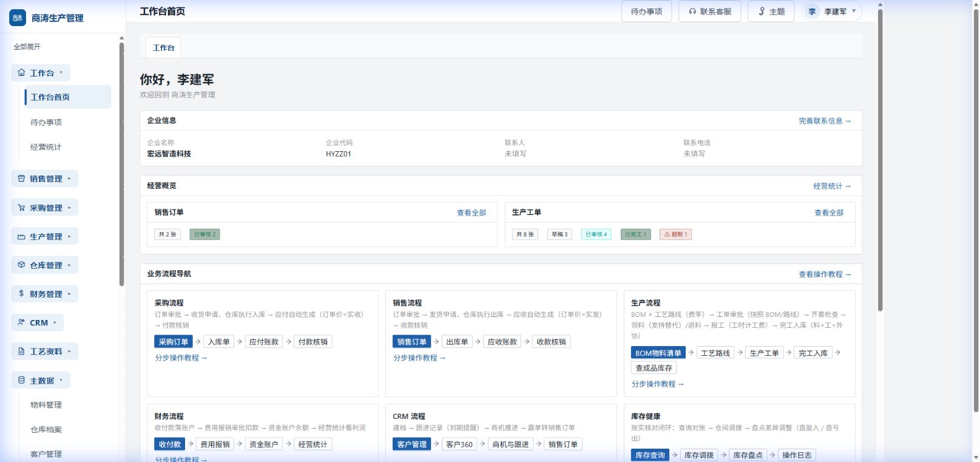The height and width of the screenshot is (462, 980).
Task: Open 分步操作教程 under 采购流程
Action: (x=181, y=358)
